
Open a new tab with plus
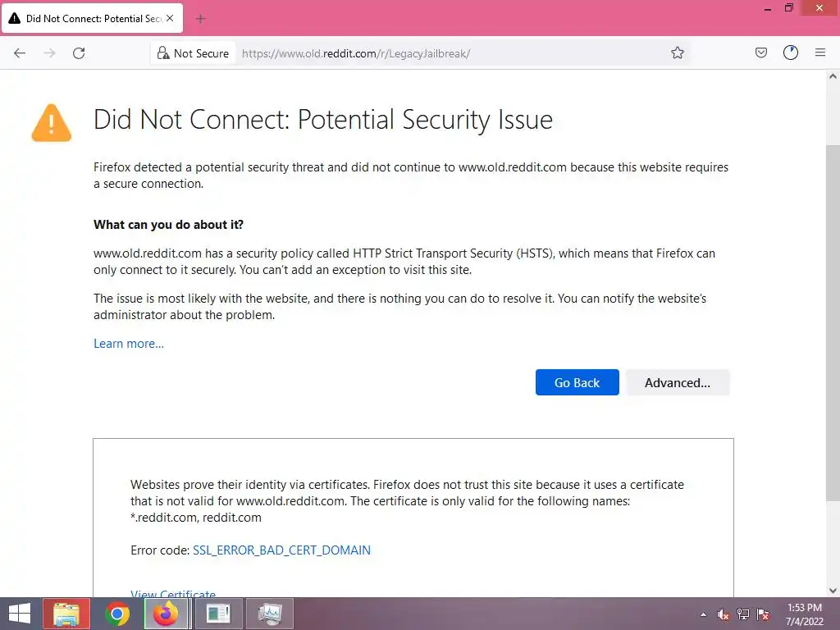pyautogui.click(x=201, y=19)
